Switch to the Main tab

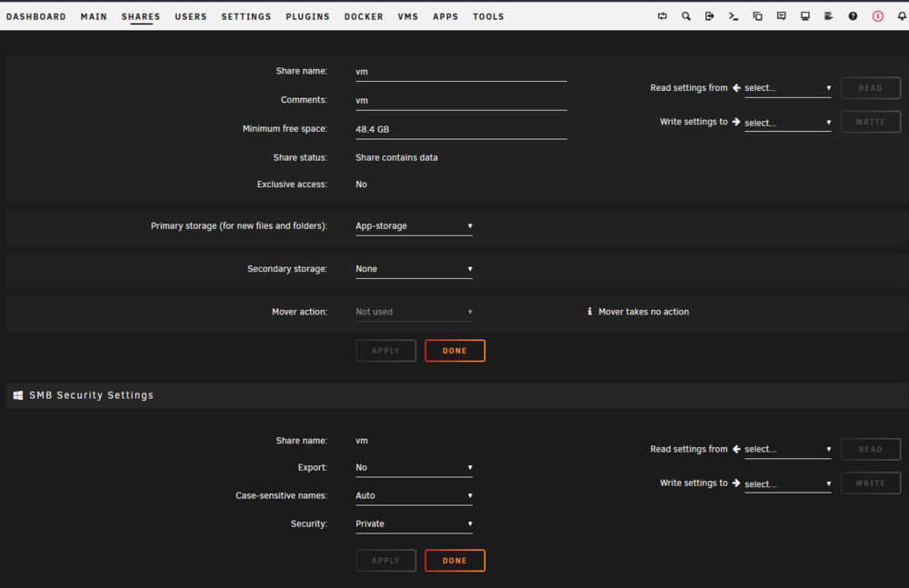tap(94, 17)
